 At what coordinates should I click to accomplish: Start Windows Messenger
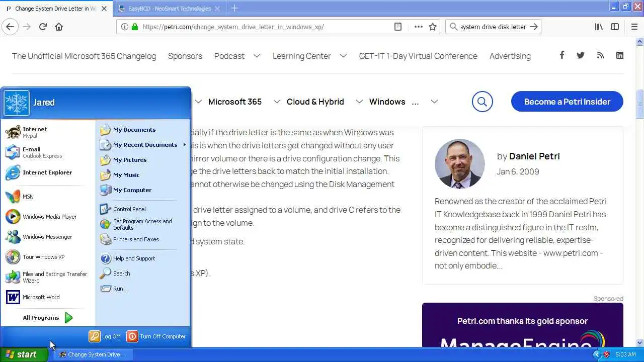tap(48, 237)
